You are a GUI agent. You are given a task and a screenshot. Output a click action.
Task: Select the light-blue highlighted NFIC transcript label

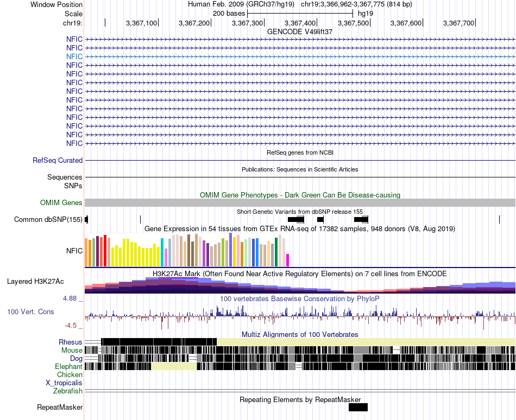(x=74, y=56)
